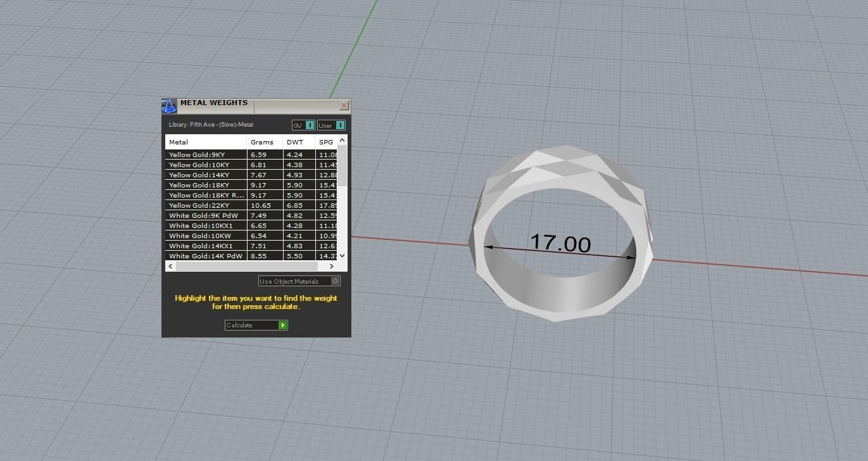The height and width of the screenshot is (461, 868).
Task: Select the White Gold:14KX1 row
Action: pyautogui.click(x=252, y=246)
